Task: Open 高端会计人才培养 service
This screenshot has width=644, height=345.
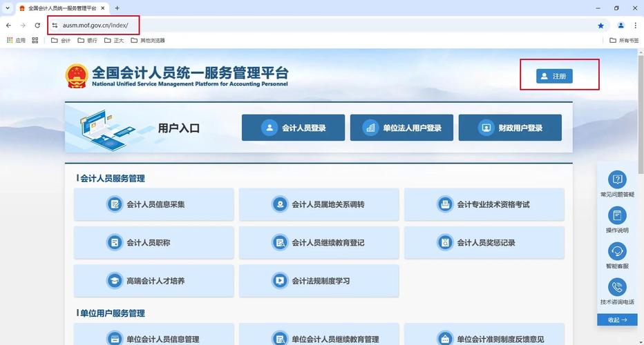Action: 154,281
